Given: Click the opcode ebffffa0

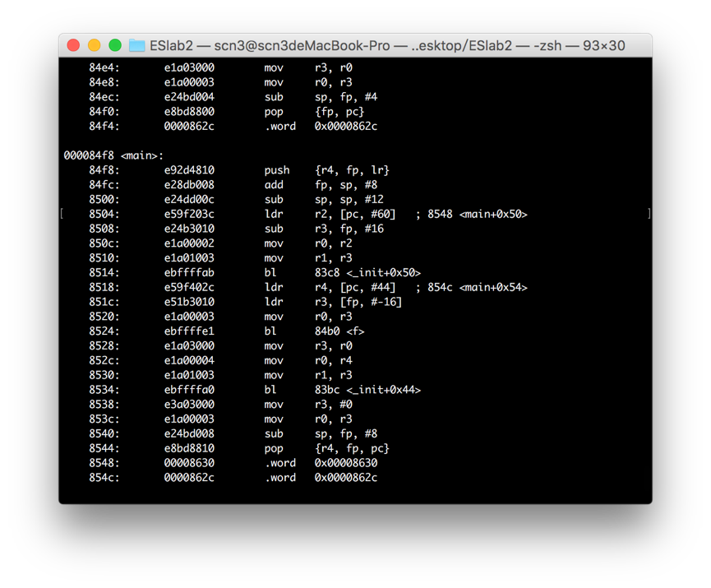Looking at the screenshot, I should [x=189, y=390].
